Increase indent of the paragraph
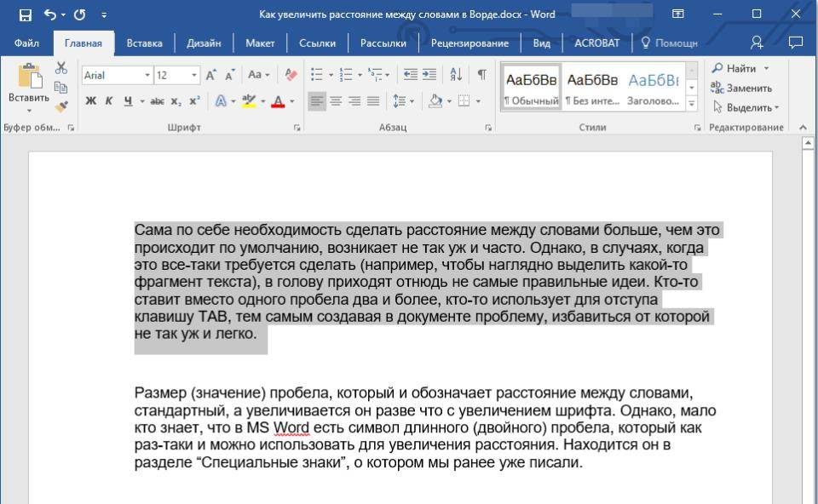The width and height of the screenshot is (818, 504). point(429,75)
